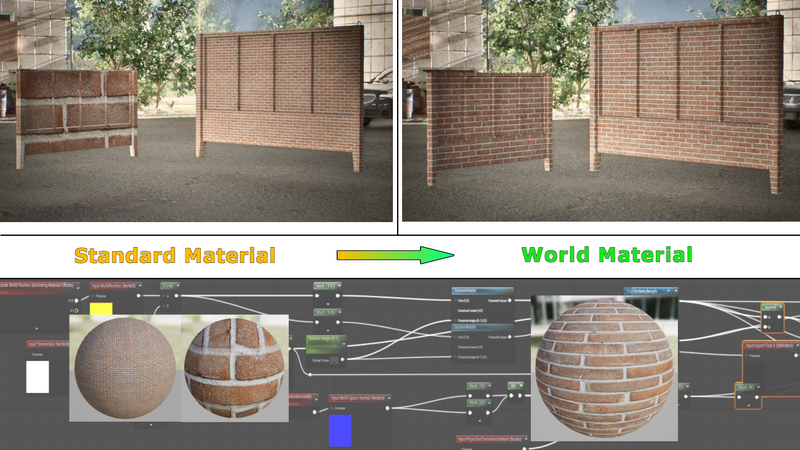Image resolution: width=800 pixels, height=450 pixels.
Task: Click the upper CustomRotator UVs (V2) input pin
Action: 455,301
